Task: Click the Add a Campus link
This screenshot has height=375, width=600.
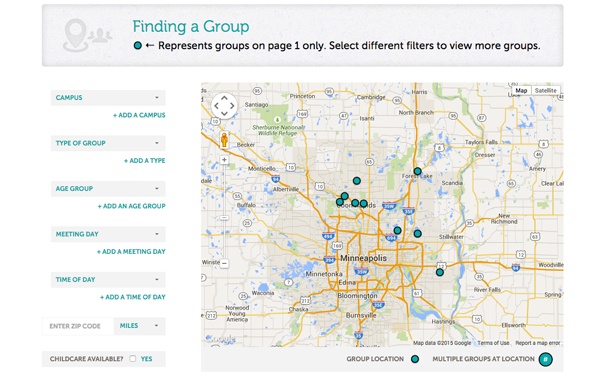Action: pyautogui.click(x=139, y=115)
